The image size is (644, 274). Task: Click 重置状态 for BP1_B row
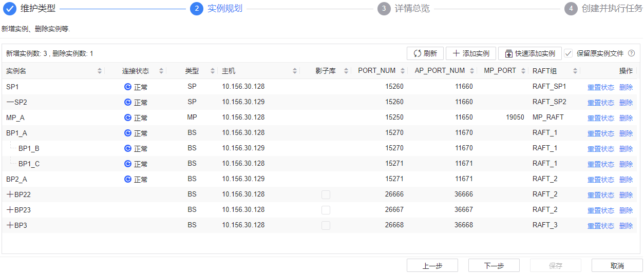click(601, 149)
